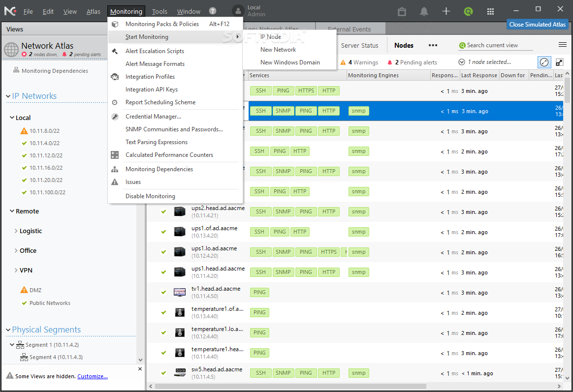Open the apps grid icon
The image size is (573, 392).
(490, 11)
